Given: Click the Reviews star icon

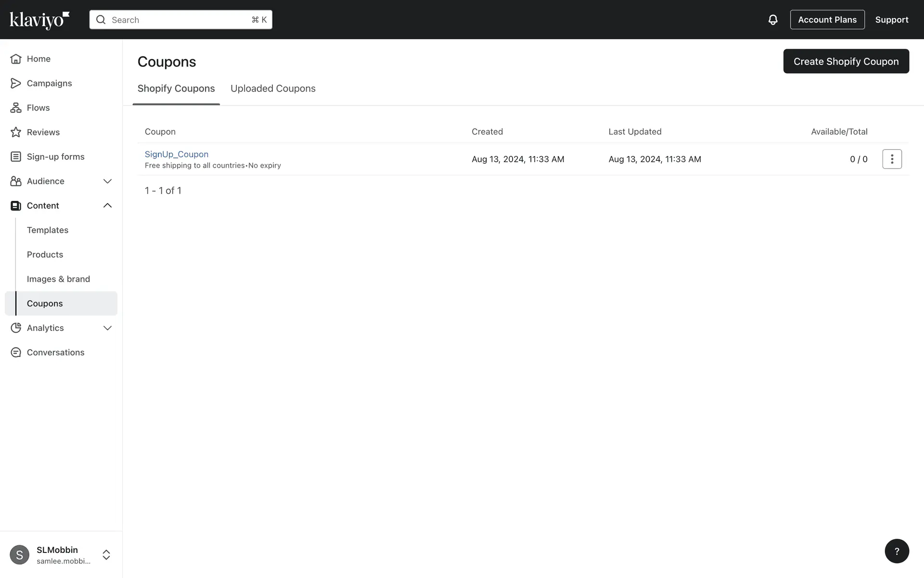Looking at the screenshot, I should 16,132.
